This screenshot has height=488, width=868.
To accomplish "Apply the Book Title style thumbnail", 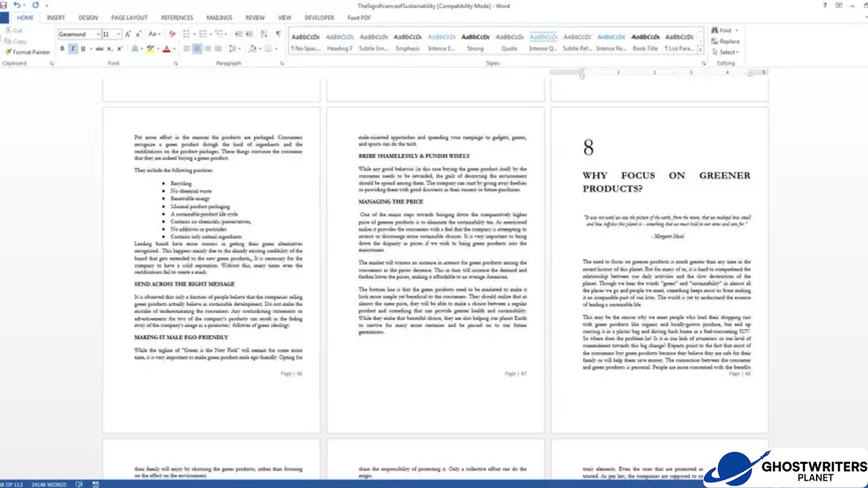I will point(645,41).
